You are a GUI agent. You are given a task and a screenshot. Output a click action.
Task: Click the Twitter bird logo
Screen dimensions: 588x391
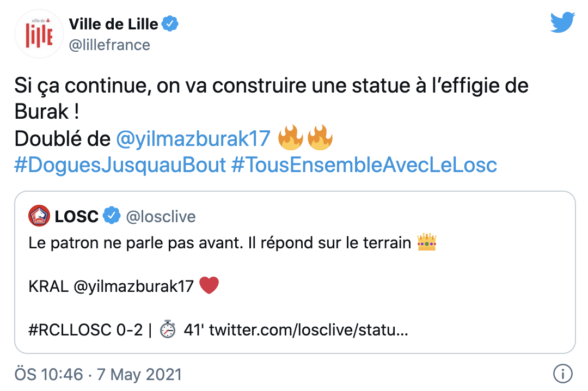[562, 23]
